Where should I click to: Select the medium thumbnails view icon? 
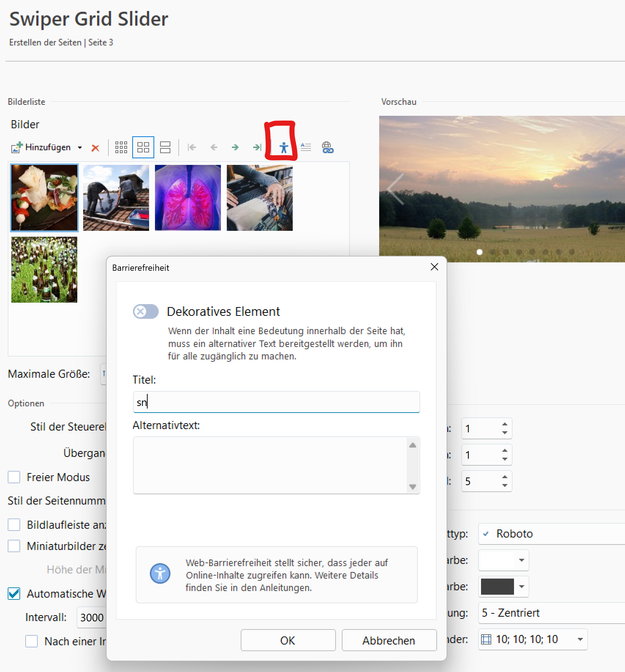coord(143,147)
